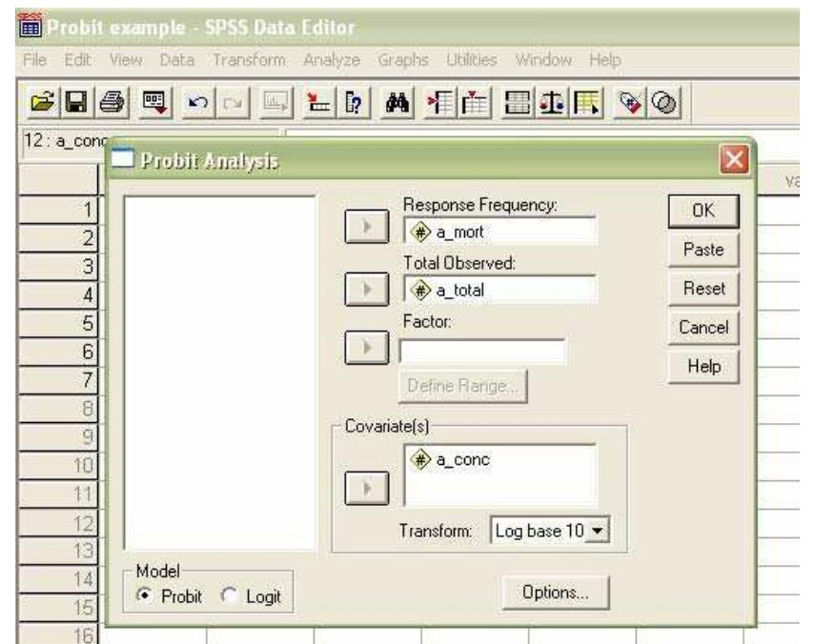Click the empty Factor field
Image resolution: width=815 pixels, height=644 pixels.
[x=481, y=352]
